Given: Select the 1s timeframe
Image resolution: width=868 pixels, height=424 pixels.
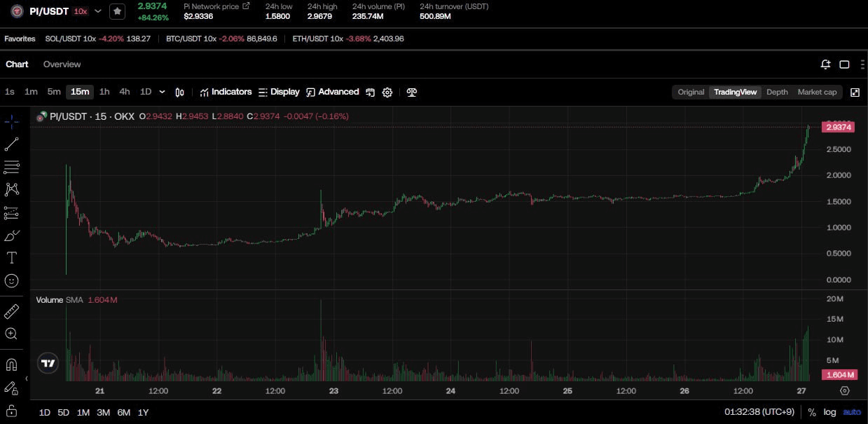Looking at the screenshot, I should [10, 92].
